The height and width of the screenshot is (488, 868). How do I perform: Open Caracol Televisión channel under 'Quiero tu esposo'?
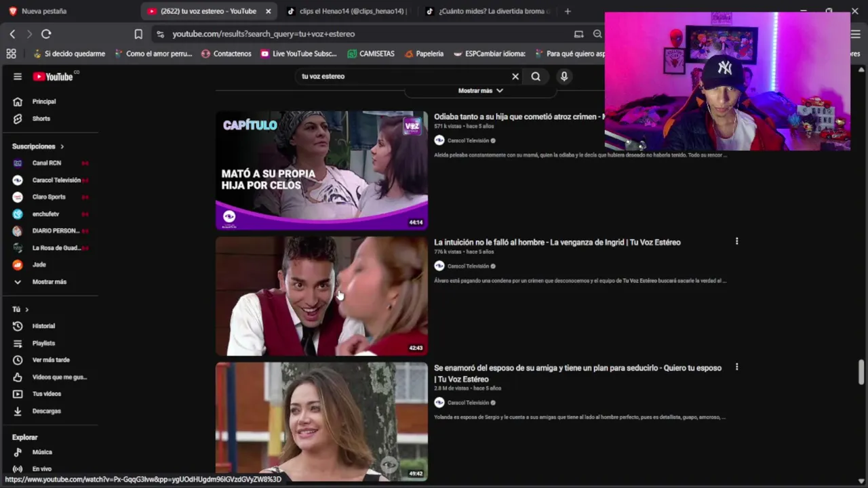click(468, 403)
